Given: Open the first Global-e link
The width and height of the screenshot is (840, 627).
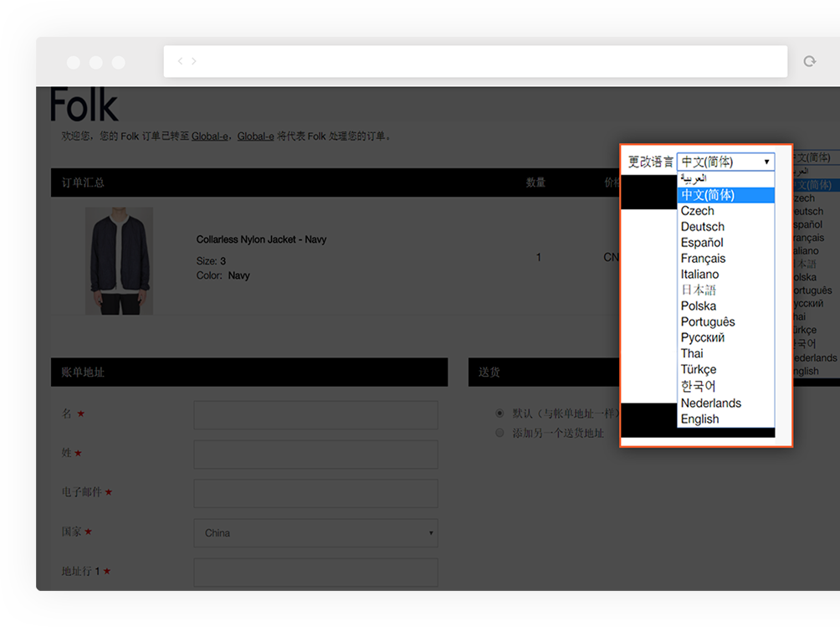Looking at the screenshot, I should point(210,136).
